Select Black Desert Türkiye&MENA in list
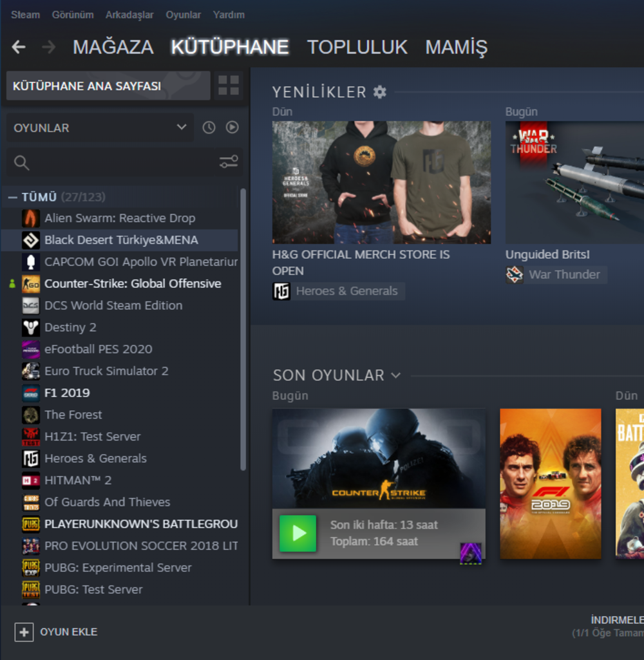This screenshot has width=644, height=660. 120,240
